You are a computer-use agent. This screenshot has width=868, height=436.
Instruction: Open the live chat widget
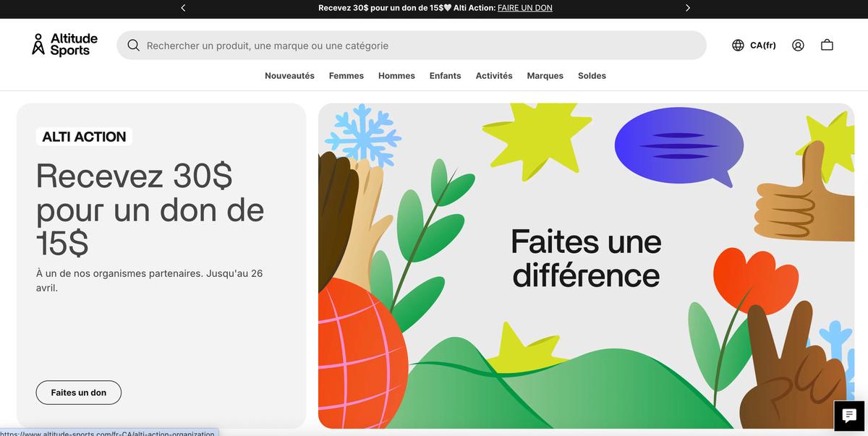[x=848, y=415]
